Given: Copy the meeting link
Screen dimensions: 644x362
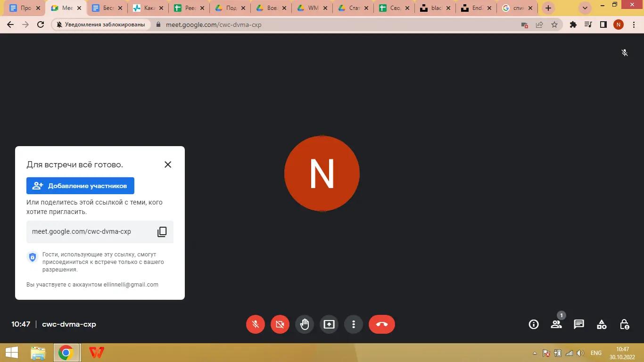Looking at the screenshot, I should [162, 231].
